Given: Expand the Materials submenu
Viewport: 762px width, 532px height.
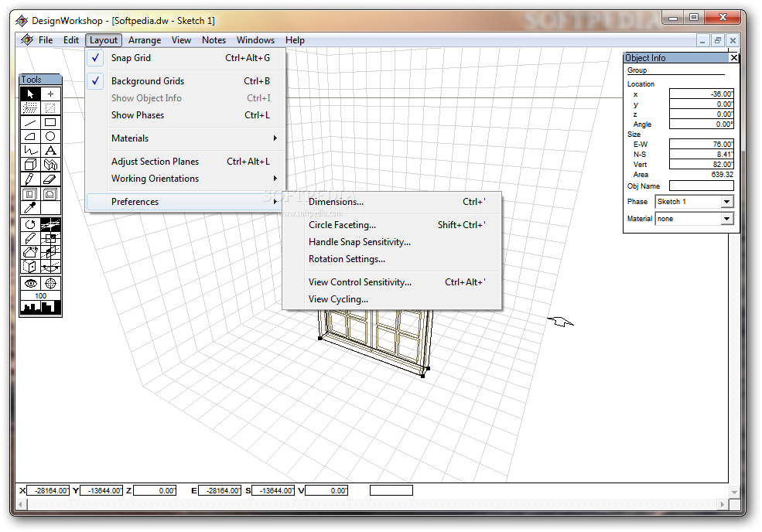Looking at the screenshot, I should pyautogui.click(x=186, y=138).
